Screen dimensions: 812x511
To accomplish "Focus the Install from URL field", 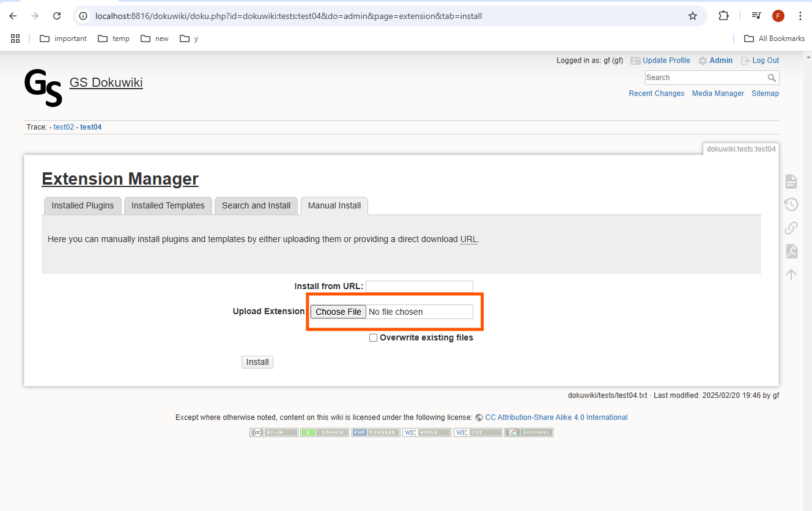I will (419, 286).
